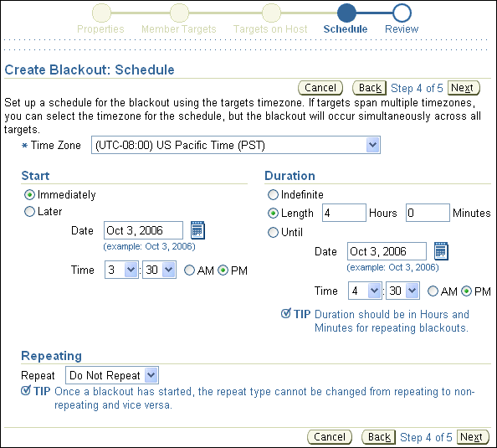Click the Start section heading
This screenshot has width=497, height=448.
click(x=35, y=176)
